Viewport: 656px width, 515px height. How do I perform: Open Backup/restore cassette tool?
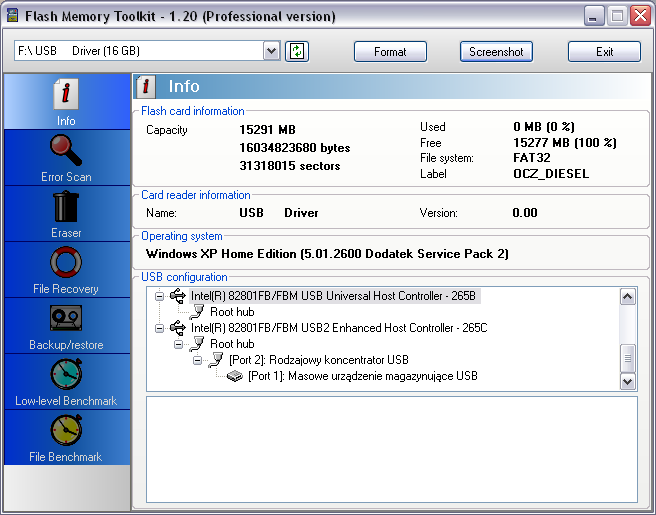pos(66,326)
